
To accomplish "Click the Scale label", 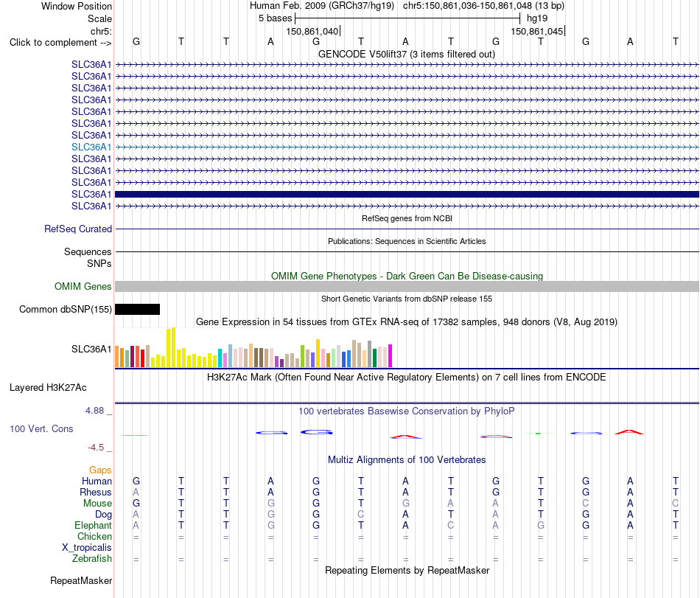I will click(x=99, y=18).
